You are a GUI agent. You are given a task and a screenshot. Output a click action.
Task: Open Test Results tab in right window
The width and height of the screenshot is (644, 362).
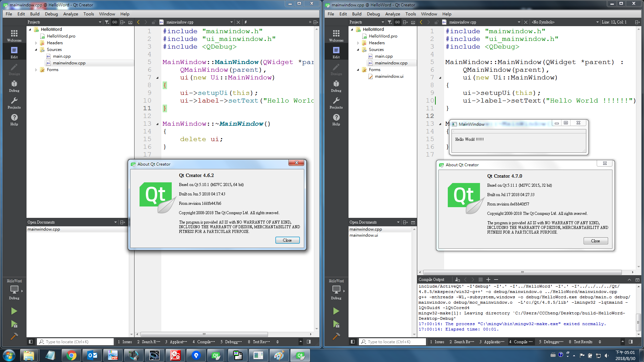pos(581,342)
